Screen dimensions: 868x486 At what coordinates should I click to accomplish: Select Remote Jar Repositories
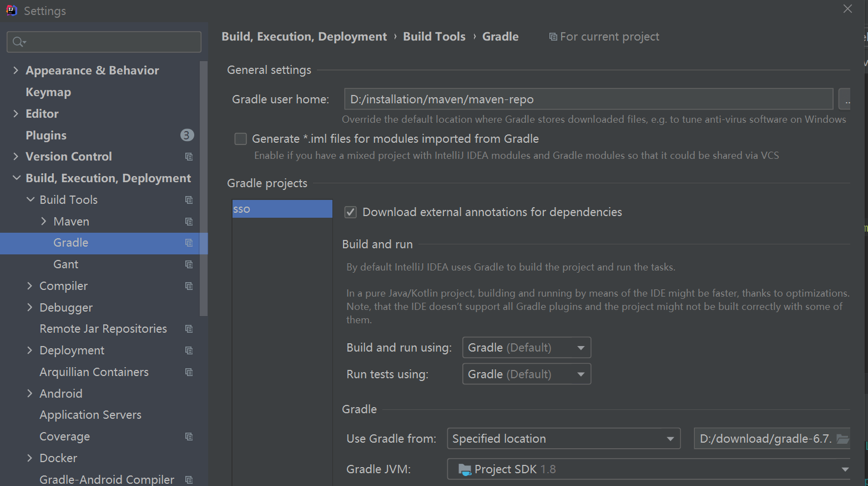click(103, 329)
